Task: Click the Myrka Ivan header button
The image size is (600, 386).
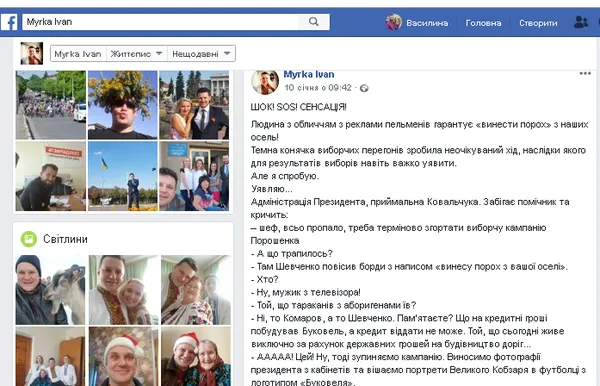Action: 78,54
